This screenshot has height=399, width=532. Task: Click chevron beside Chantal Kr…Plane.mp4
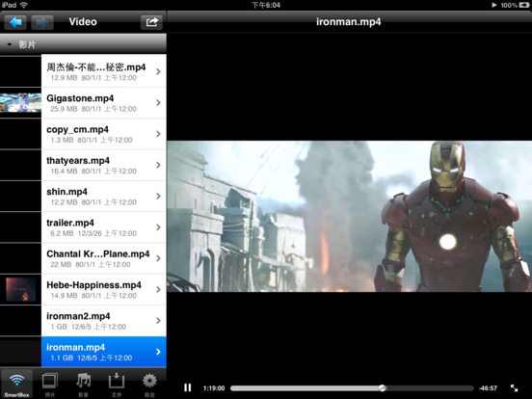[158, 258]
